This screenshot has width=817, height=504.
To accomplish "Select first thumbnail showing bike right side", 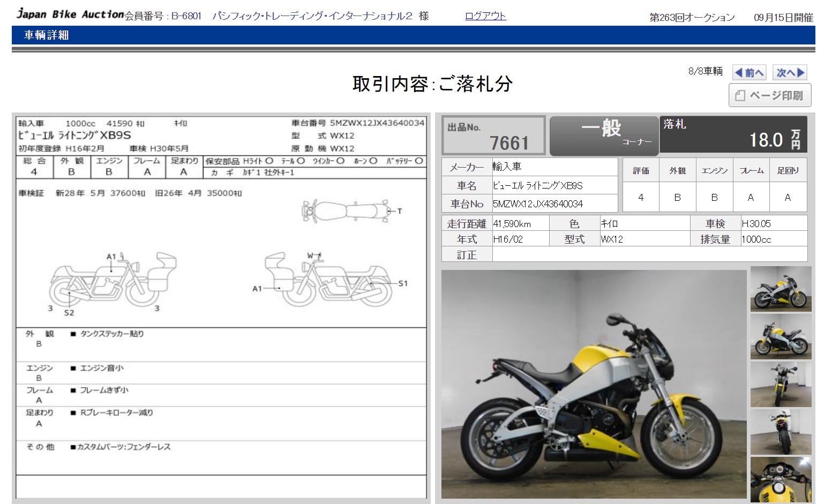I will [781, 289].
